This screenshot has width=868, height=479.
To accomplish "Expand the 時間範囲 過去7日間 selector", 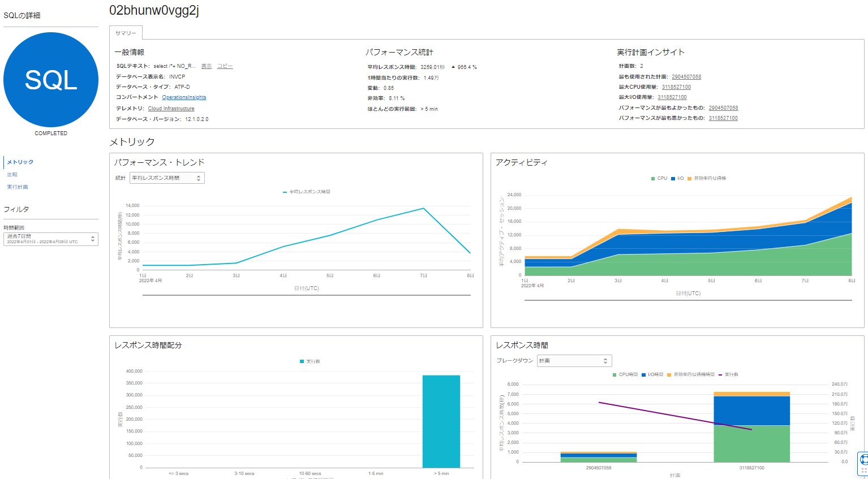I will pyautogui.click(x=51, y=239).
